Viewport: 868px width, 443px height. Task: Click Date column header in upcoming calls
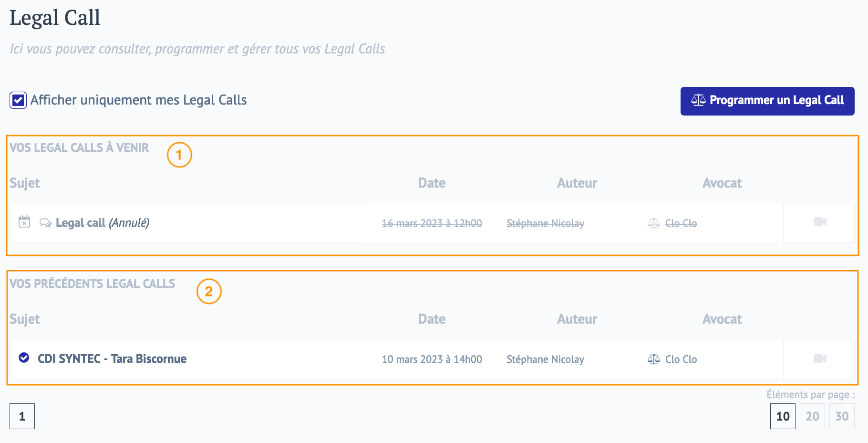tap(432, 183)
